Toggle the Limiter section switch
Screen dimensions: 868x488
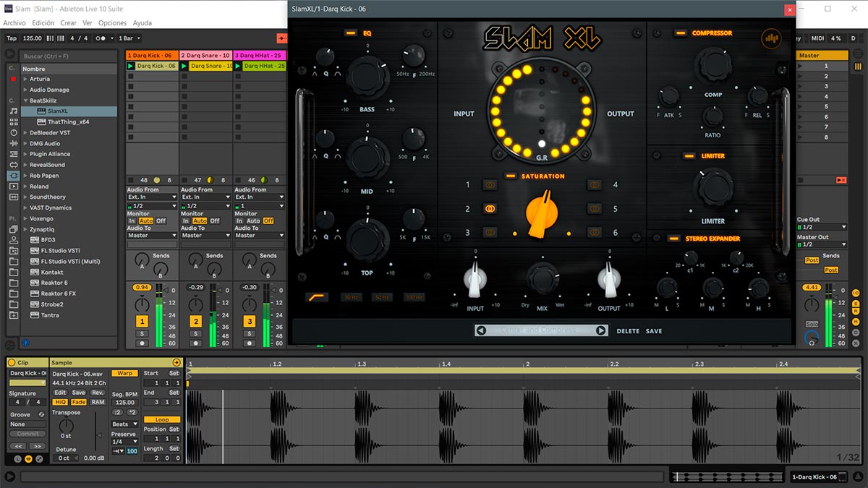(x=690, y=156)
